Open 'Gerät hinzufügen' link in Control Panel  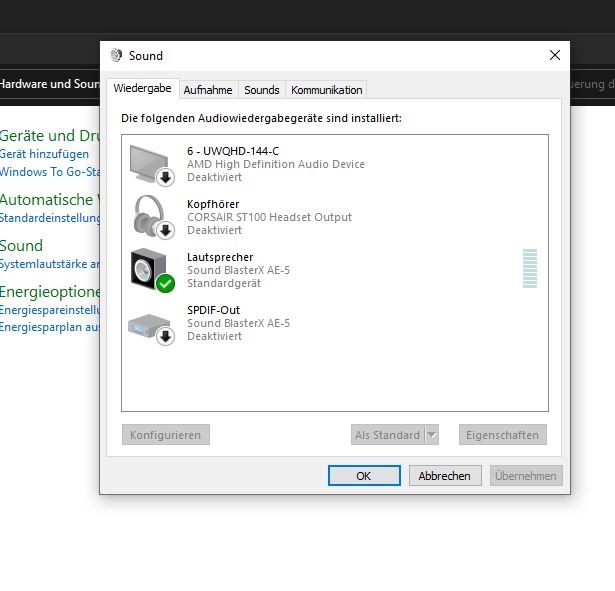pyautogui.click(x=44, y=154)
